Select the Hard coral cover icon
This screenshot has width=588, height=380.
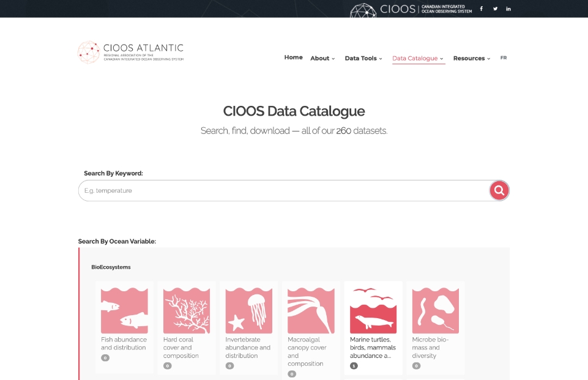click(187, 311)
